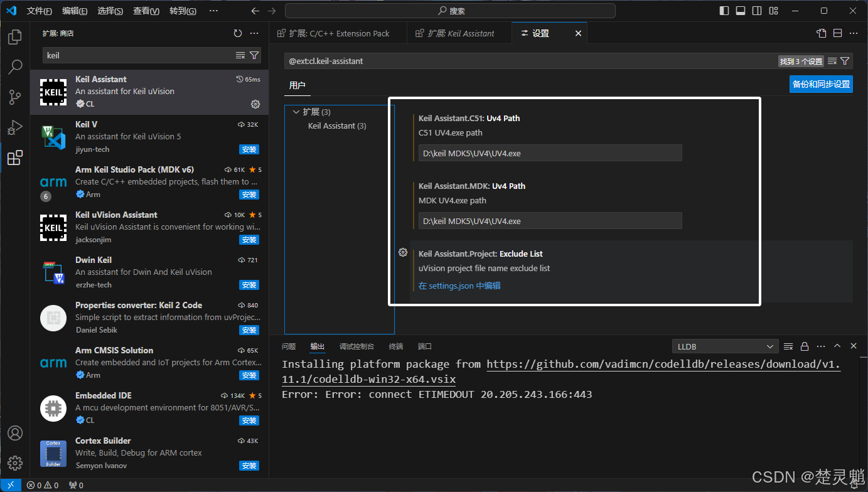Click 备份和同步设置 button
The width and height of the screenshot is (868, 492).
821,84
